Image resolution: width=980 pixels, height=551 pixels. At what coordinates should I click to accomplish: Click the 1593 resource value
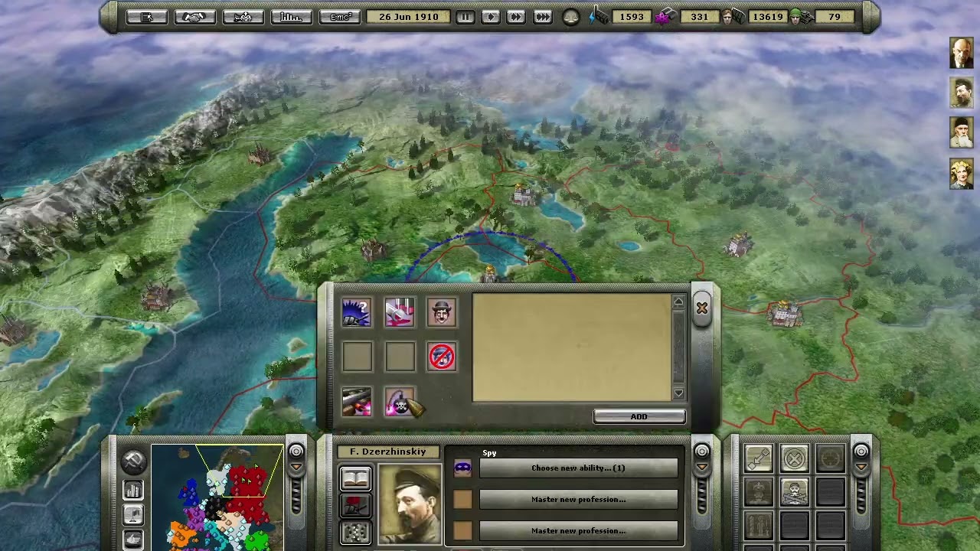point(632,17)
